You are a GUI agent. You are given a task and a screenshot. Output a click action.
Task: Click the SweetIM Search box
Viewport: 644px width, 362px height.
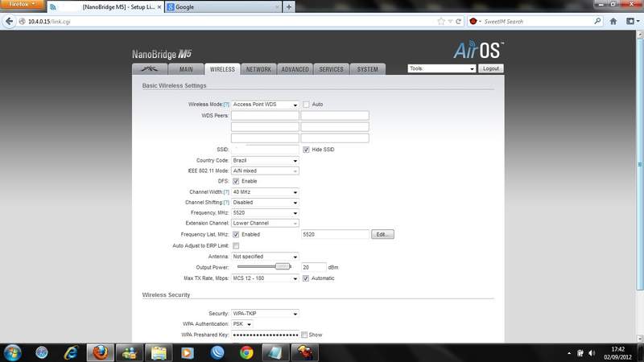[537, 22]
